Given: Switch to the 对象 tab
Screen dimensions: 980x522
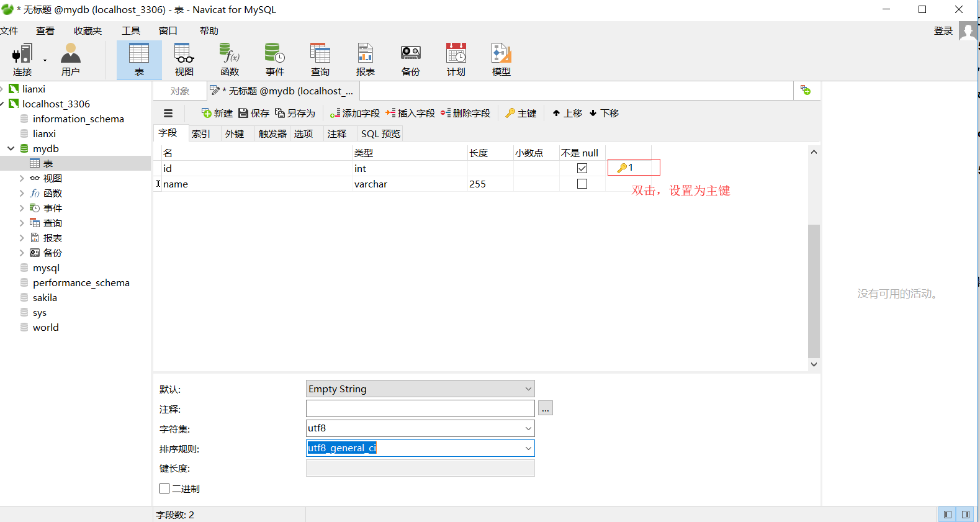Looking at the screenshot, I should click(180, 91).
